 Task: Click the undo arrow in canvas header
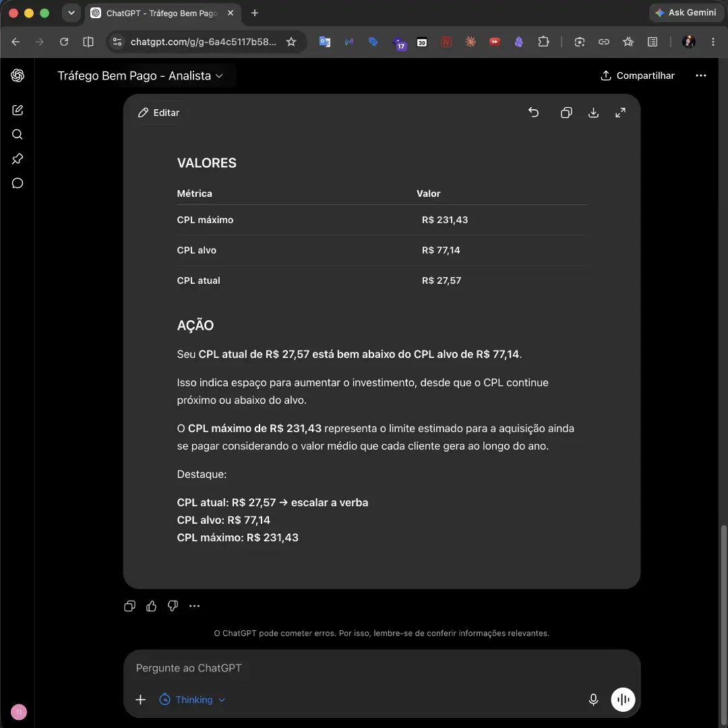click(533, 113)
